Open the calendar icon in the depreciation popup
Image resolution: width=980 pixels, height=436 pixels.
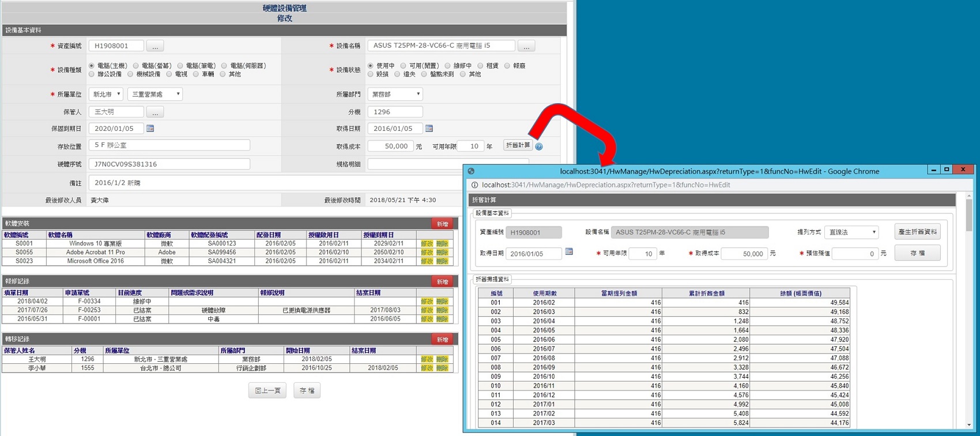coord(569,252)
